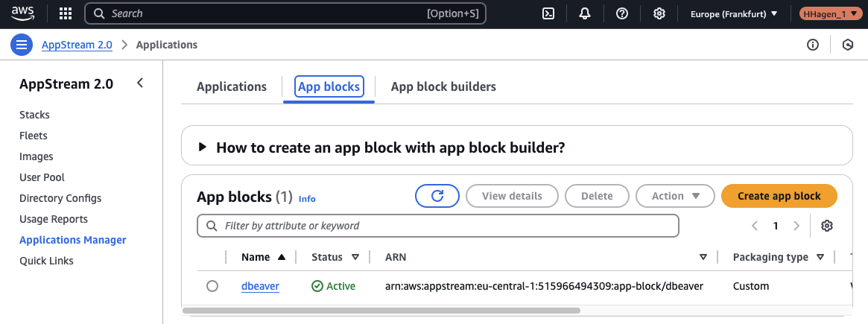Image resolution: width=868 pixels, height=324 pixels.
Task: Switch to the Applications tab
Action: (232, 87)
